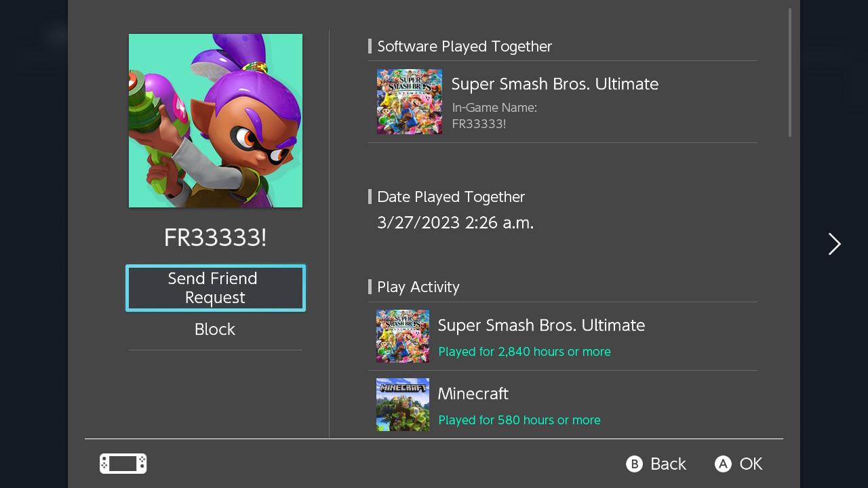
Task: Click the vertical scrollbar on the right
Action: click(x=790, y=73)
